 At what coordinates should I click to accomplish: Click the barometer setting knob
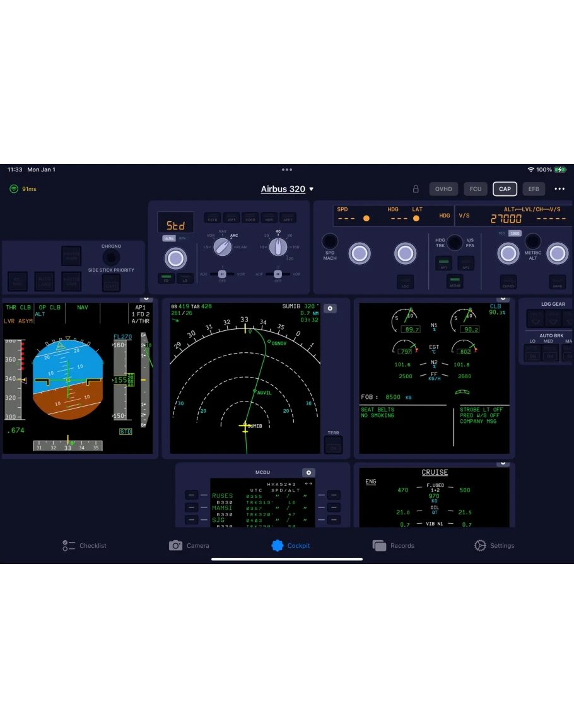pos(176,258)
